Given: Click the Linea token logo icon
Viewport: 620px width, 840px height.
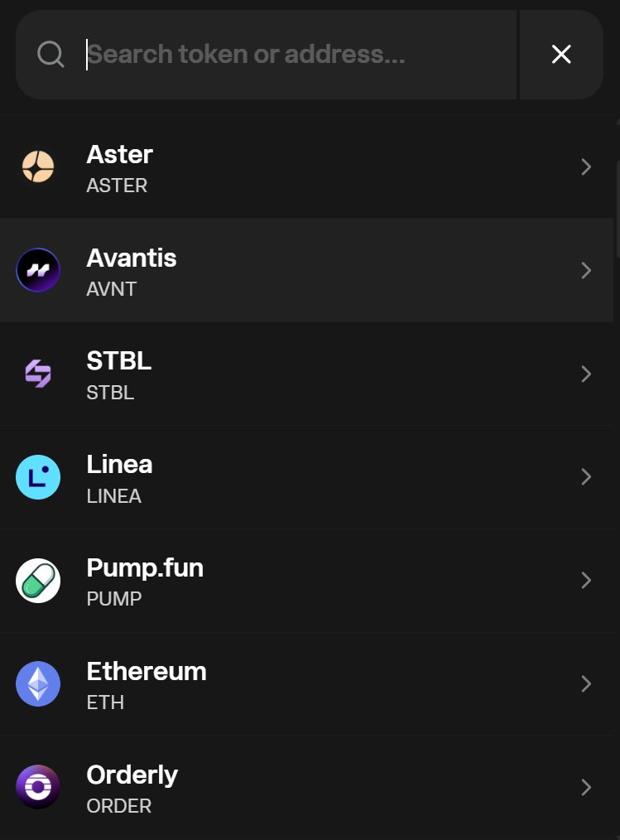Looking at the screenshot, I should [x=38, y=477].
